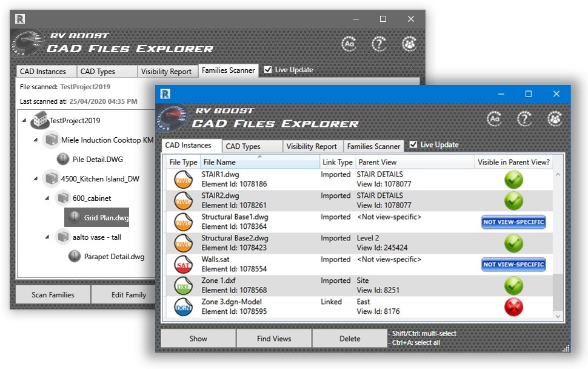
Task: Sort by Visible in Parent View? column header
Action: pyautogui.click(x=513, y=162)
